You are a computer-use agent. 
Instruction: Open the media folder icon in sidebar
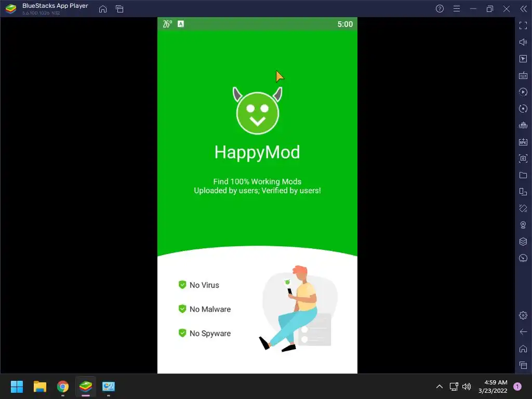point(523,175)
